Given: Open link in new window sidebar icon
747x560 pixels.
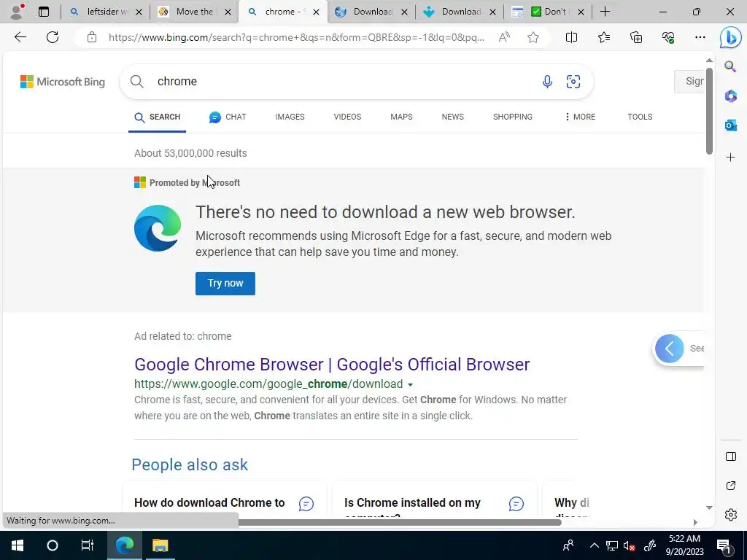Looking at the screenshot, I should 731,486.
